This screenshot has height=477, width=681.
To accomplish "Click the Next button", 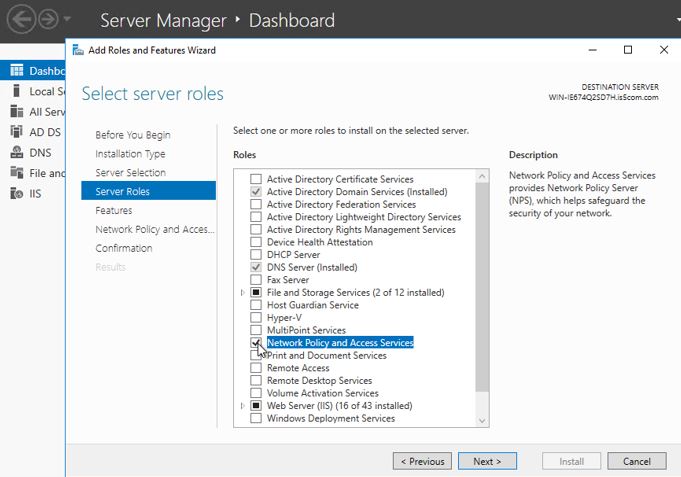I will (487, 461).
